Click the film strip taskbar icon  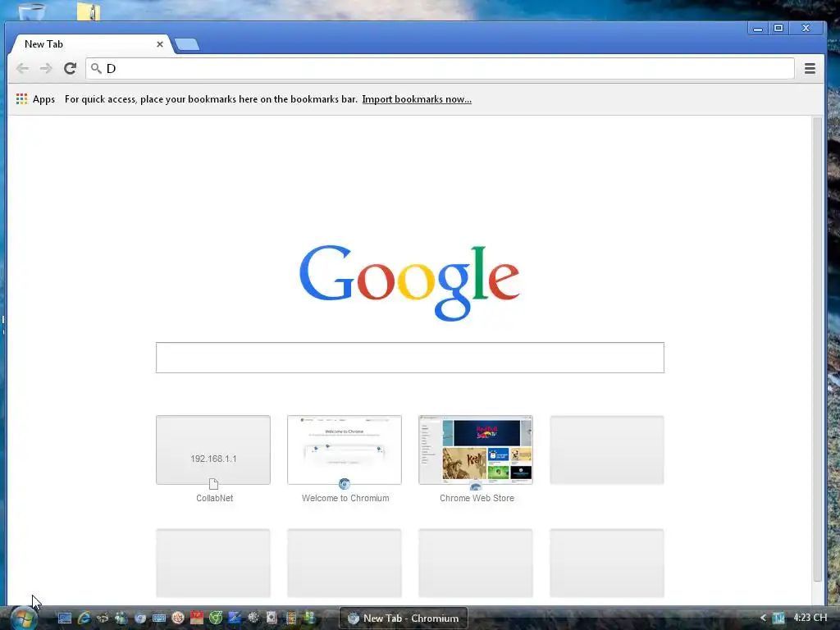[290, 619]
